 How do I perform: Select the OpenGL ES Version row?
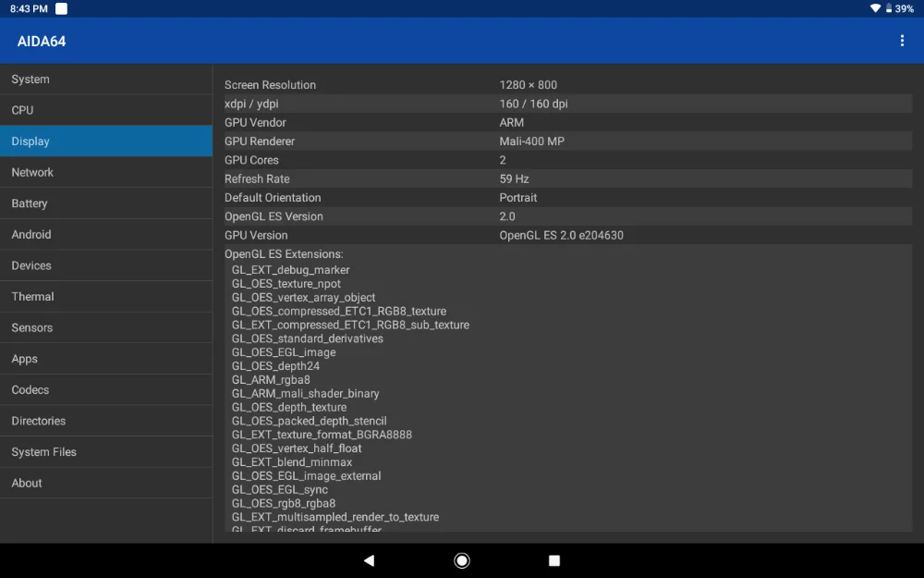pyautogui.click(x=568, y=216)
